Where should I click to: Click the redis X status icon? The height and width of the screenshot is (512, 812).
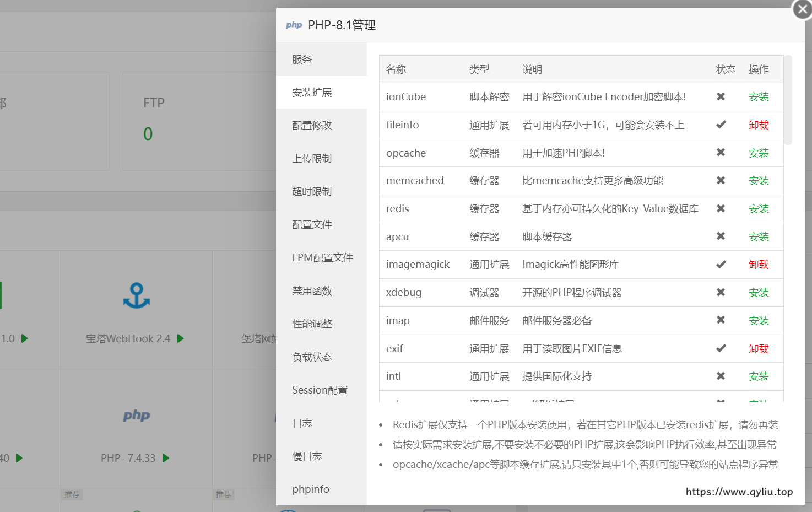[x=721, y=208]
